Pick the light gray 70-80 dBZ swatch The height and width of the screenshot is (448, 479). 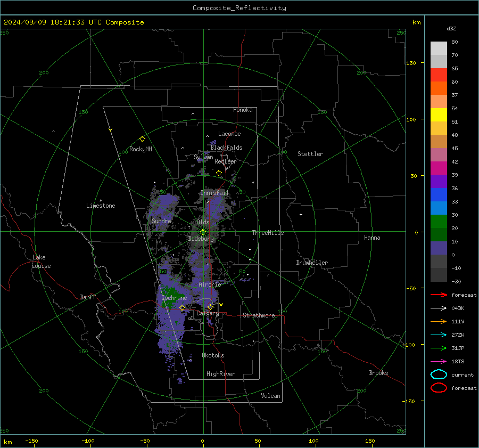click(439, 48)
